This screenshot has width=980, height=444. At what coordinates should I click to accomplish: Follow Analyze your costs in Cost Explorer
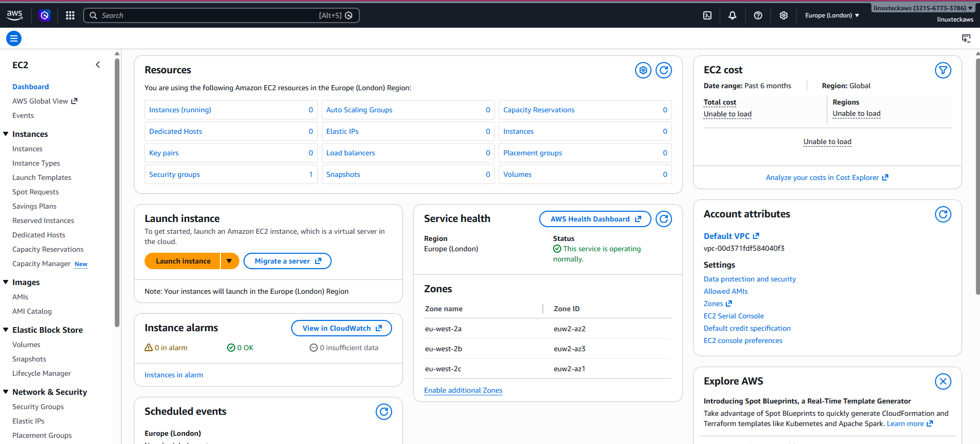(x=827, y=177)
